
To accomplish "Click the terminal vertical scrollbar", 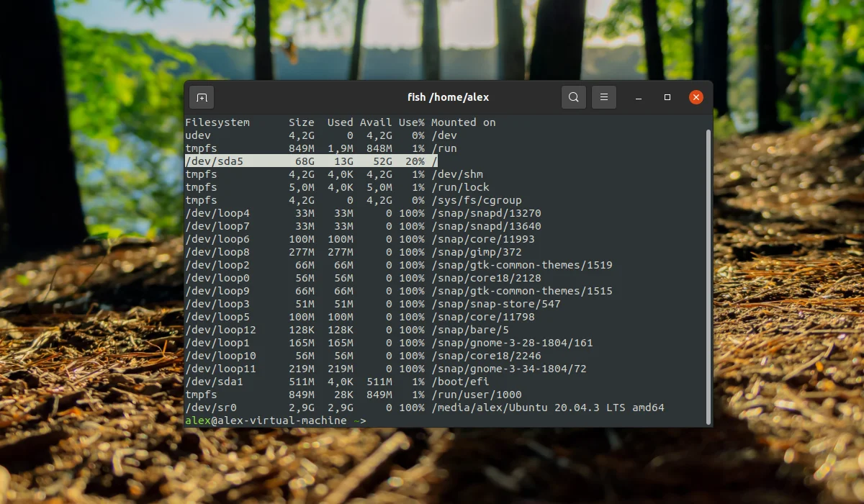I will (x=708, y=276).
